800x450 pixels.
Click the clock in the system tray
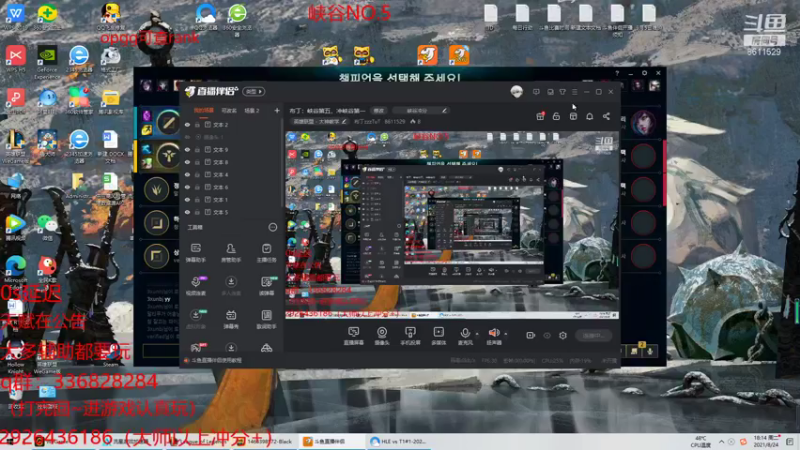767,442
